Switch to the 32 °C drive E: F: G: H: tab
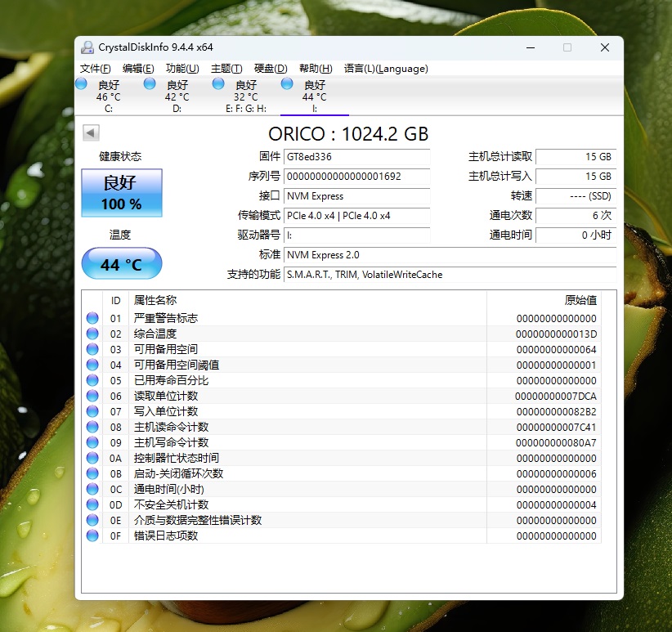Screen dimensions: 672x632 pos(245,96)
